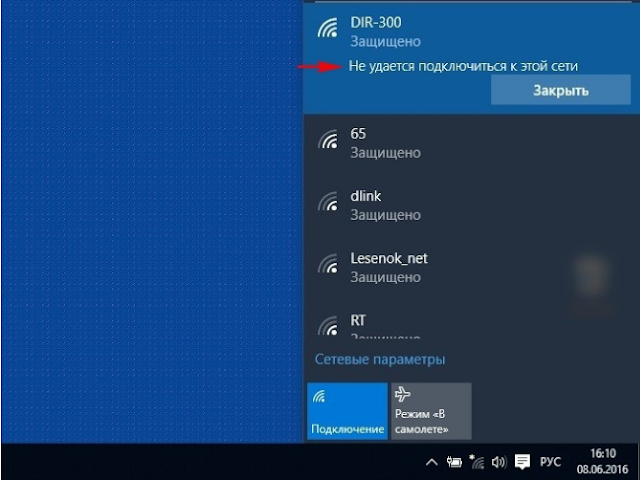Click the Wi-Fi icon beside Lesenok_net

point(328,263)
